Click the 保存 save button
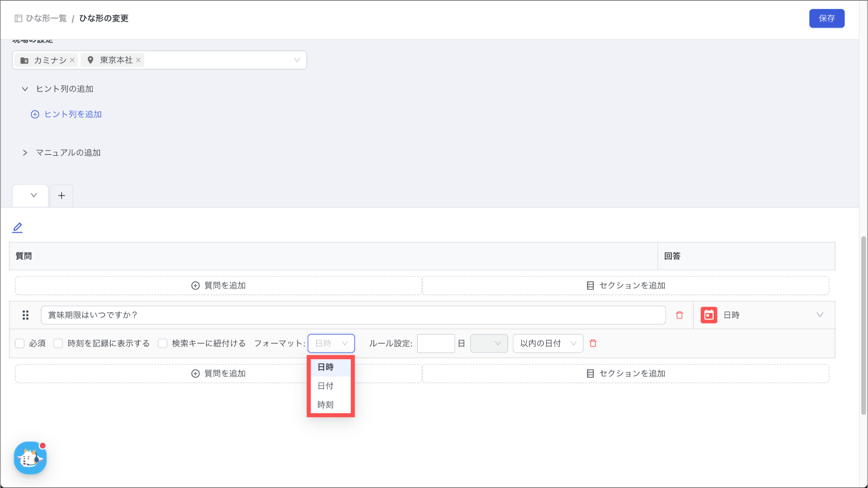Viewport: 868px width, 488px height. [826, 18]
